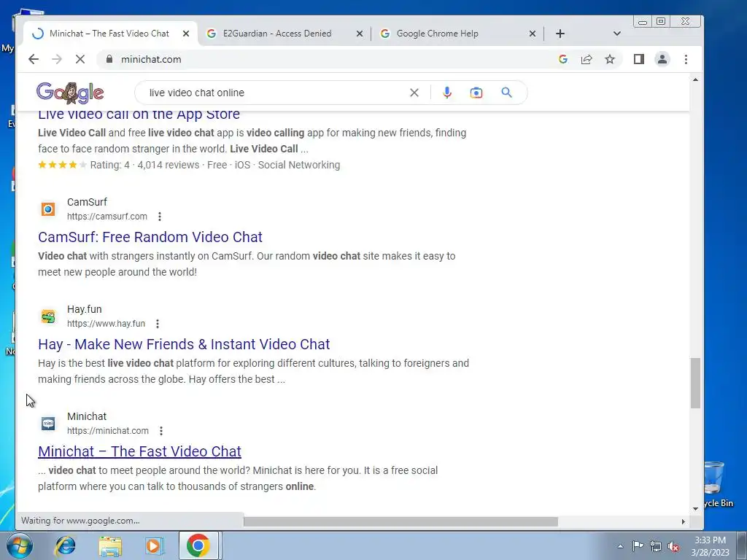Switch to Minichat – The Fast Video Chat tab
Image resolution: width=747 pixels, height=560 pixels.
pos(109,34)
